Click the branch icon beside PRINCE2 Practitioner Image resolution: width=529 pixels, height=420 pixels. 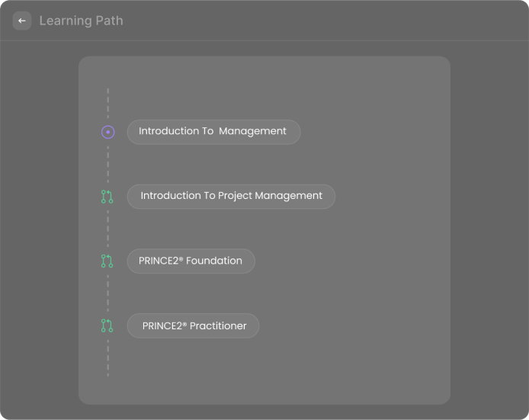(x=107, y=326)
